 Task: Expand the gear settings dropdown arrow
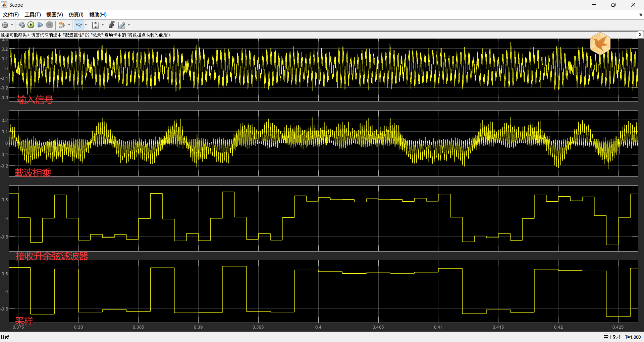coord(12,25)
